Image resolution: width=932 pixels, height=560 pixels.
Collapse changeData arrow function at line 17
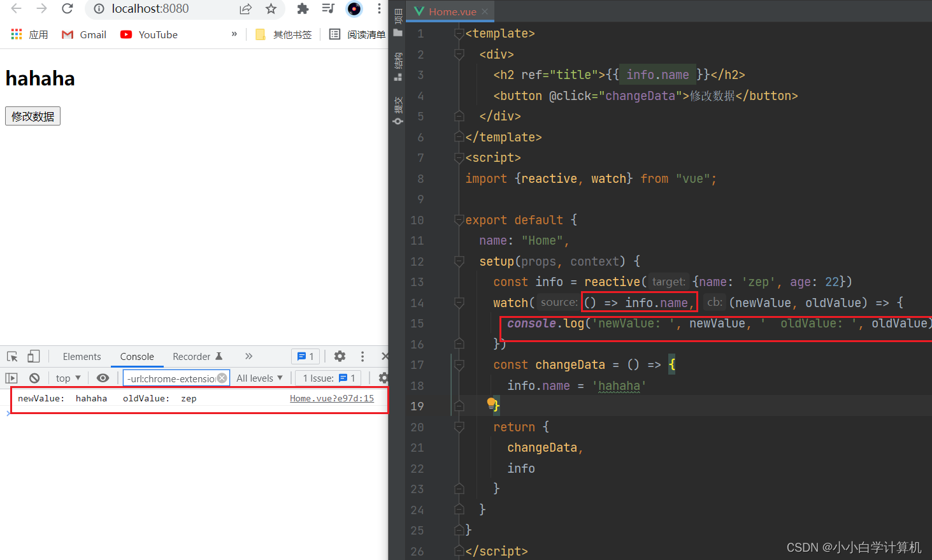459,365
